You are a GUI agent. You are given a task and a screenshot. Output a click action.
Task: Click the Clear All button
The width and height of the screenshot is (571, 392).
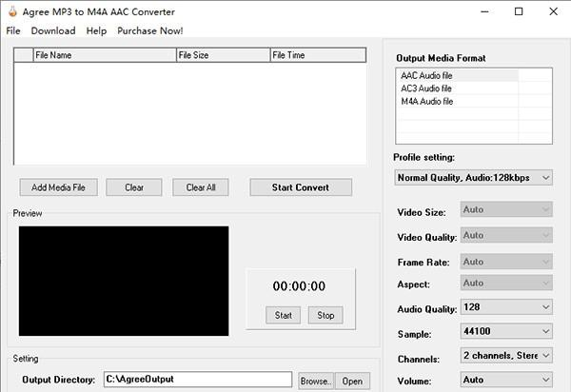click(x=201, y=187)
